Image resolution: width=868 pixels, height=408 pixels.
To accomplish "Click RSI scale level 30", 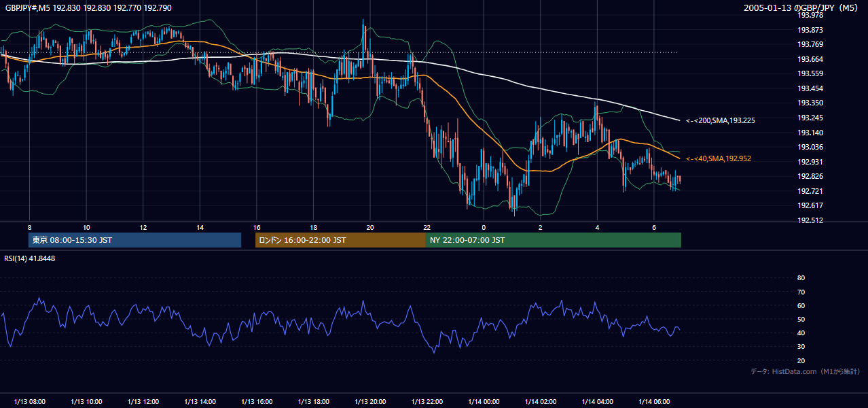I will pos(801,347).
